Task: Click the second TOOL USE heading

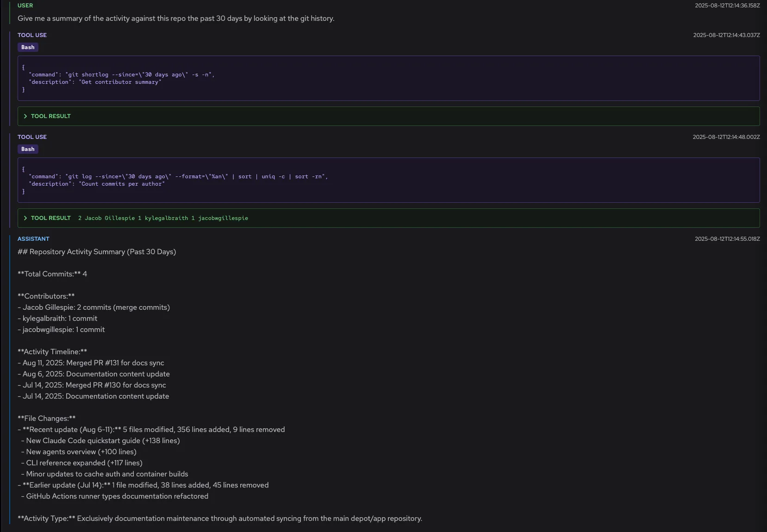Action: 32,137
